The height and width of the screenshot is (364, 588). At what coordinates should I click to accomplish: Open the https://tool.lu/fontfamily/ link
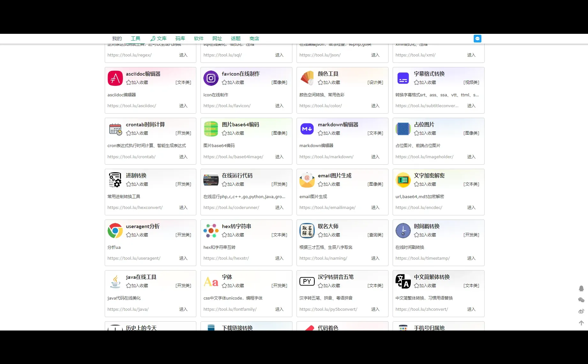tap(230, 309)
